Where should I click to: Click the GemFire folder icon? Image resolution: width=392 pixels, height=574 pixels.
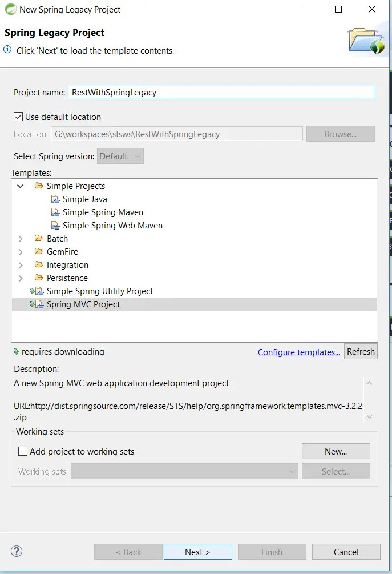(39, 251)
